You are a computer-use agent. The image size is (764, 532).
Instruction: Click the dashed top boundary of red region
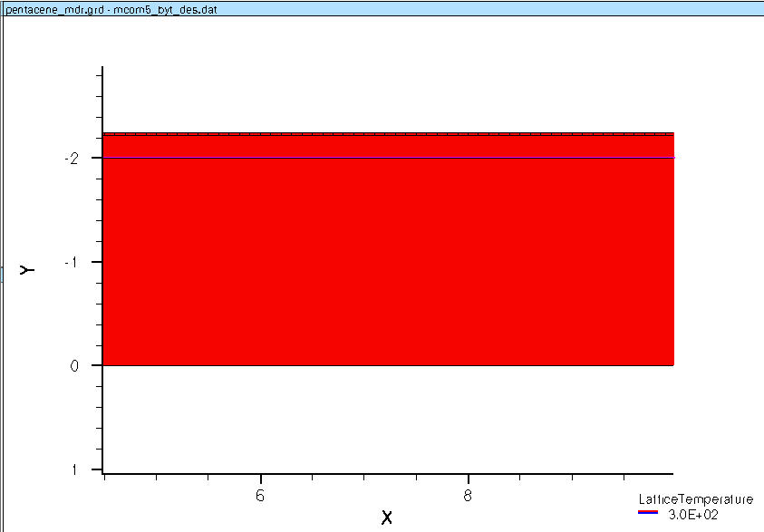[388, 132]
